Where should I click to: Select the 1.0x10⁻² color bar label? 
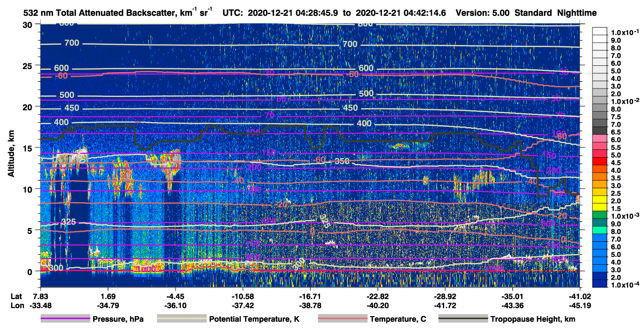[626, 101]
